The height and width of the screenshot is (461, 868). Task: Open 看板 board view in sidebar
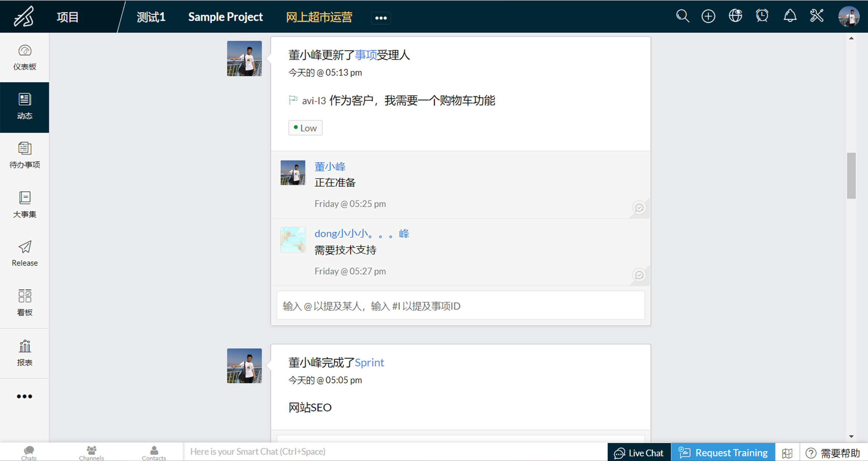coord(24,303)
